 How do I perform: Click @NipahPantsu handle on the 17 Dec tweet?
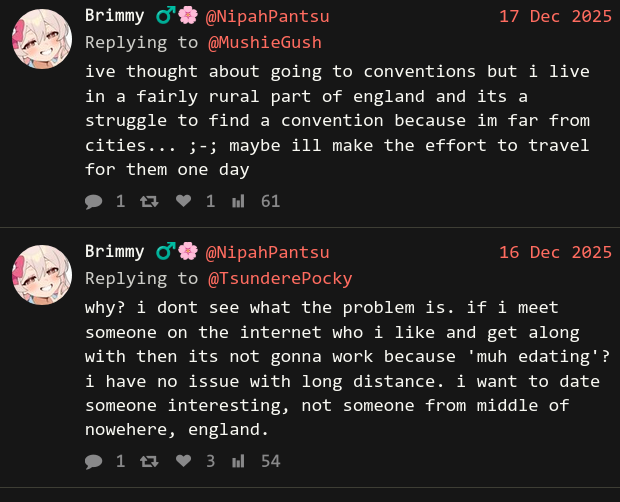tap(267, 16)
